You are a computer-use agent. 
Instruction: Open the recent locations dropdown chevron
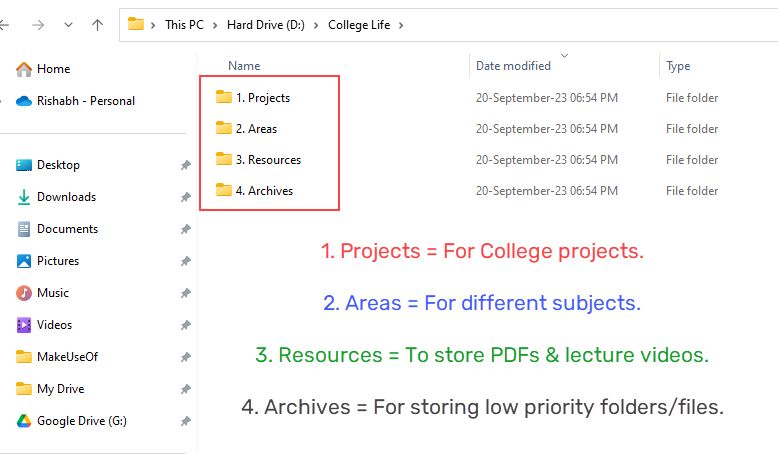[x=68, y=25]
